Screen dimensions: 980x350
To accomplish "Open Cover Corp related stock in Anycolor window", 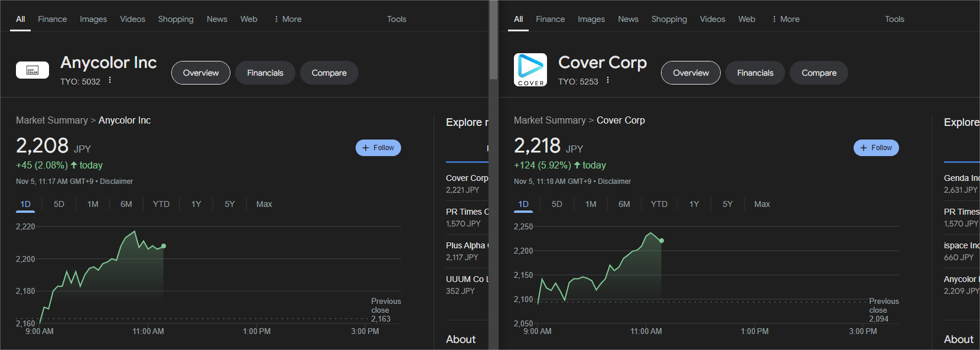I will click(467, 183).
